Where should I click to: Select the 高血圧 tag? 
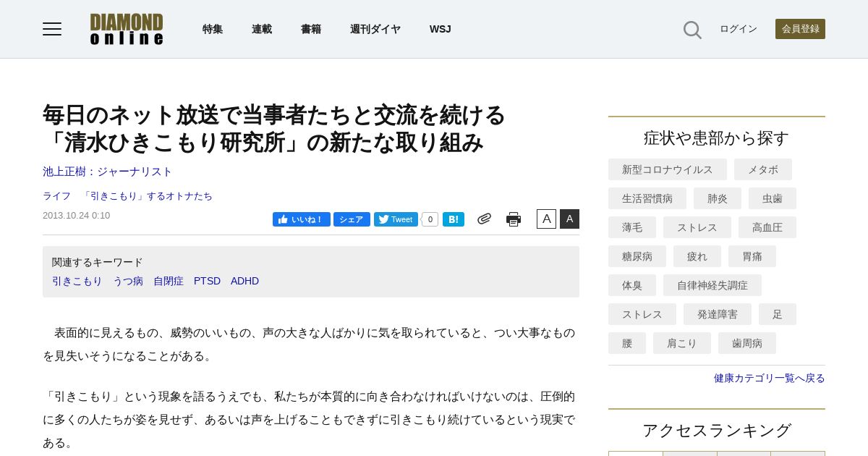pyautogui.click(x=767, y=227)
